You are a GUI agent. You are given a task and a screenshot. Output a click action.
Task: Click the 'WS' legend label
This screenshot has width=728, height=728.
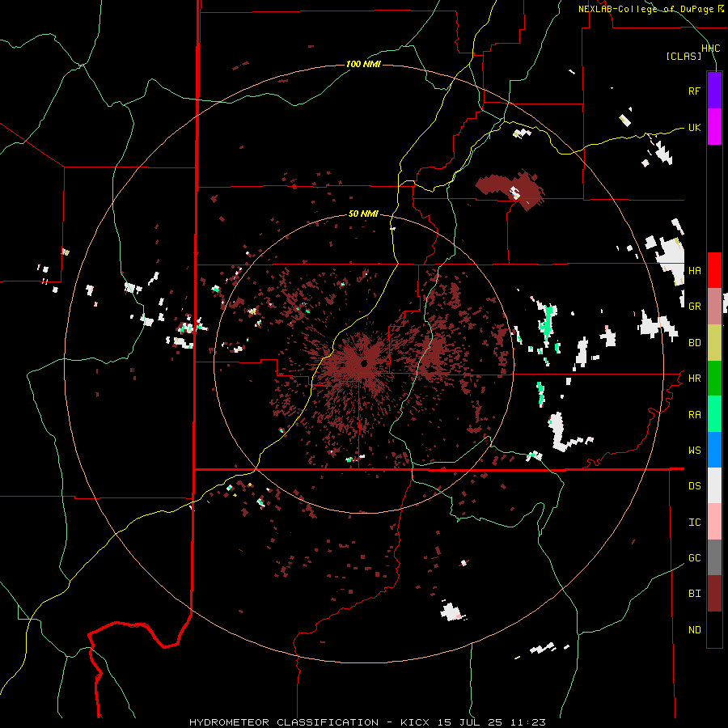click(x=694, y=450)
